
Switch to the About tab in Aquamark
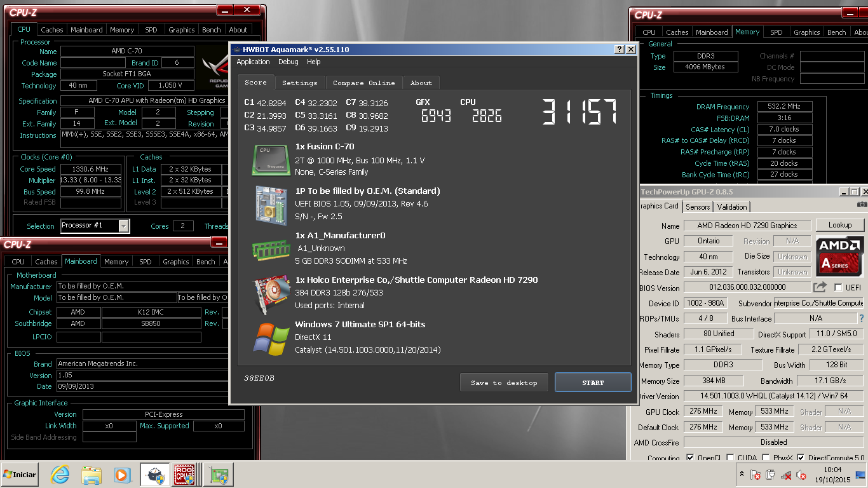[x=421, y=83]
